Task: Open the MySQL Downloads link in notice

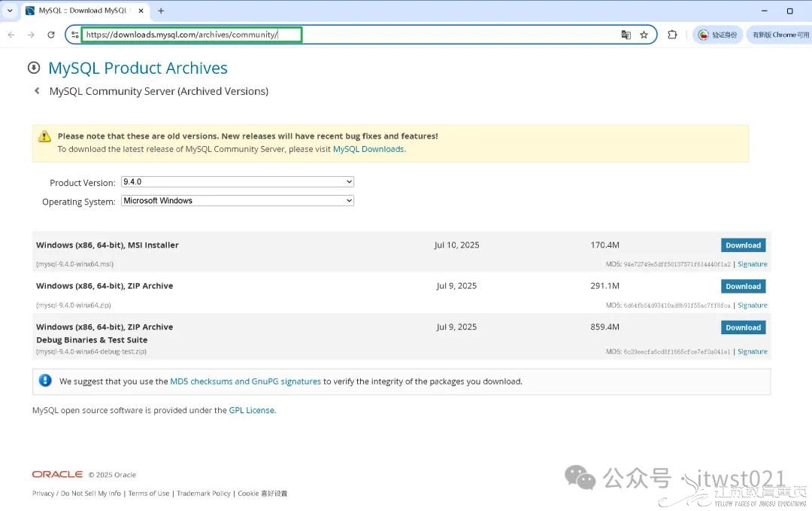Action: 368,149
